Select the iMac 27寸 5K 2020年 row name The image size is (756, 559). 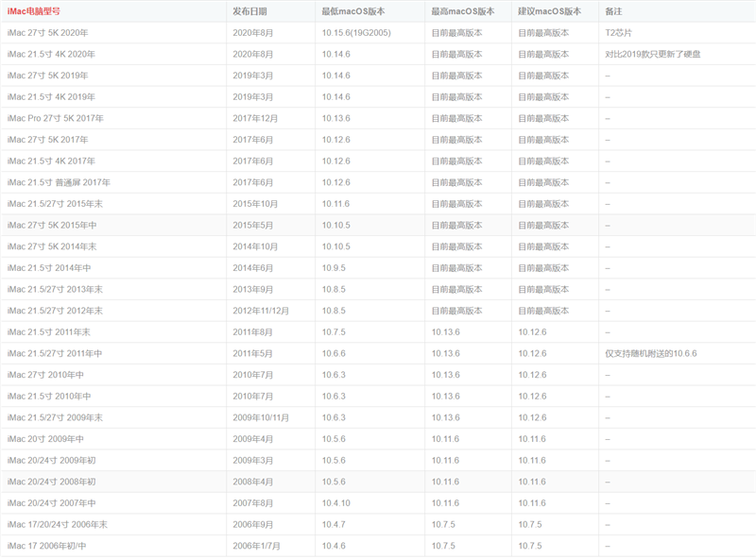48,33
